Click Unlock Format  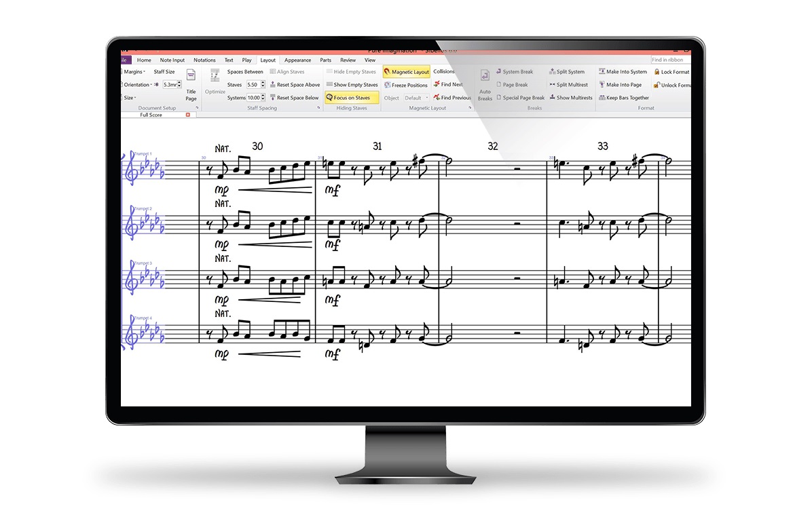(671, 85)
